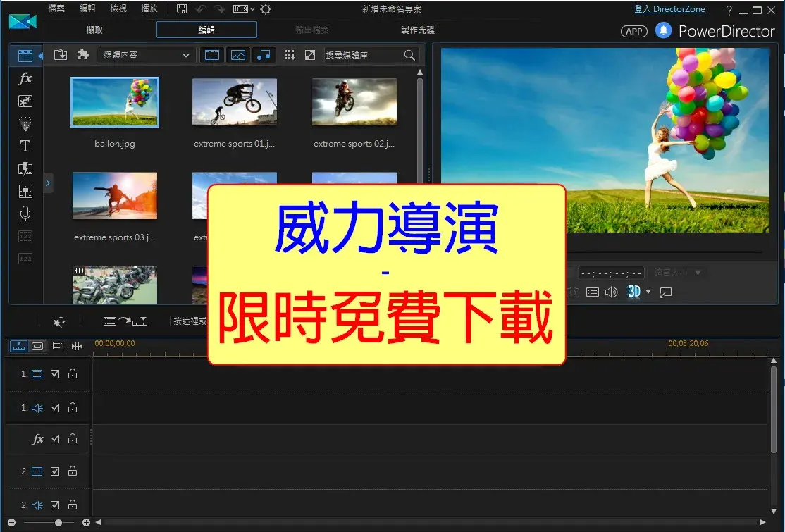Viewport: 785px width, 532px height.
Task: Uncheck audio track 1 enable checkbox
Action: pyautogui.click(x=55, y=408)
